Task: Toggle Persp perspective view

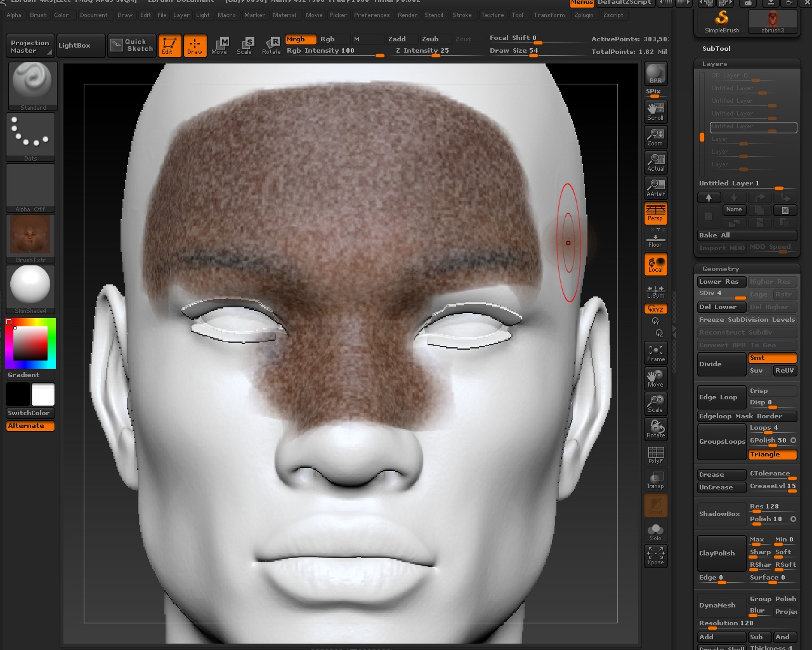Action: click(x=655, y=213)
